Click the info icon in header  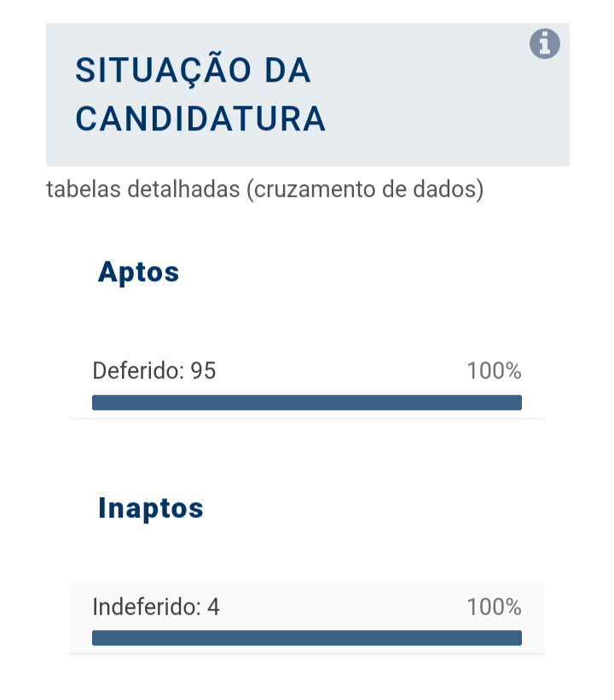coord(544,43)
